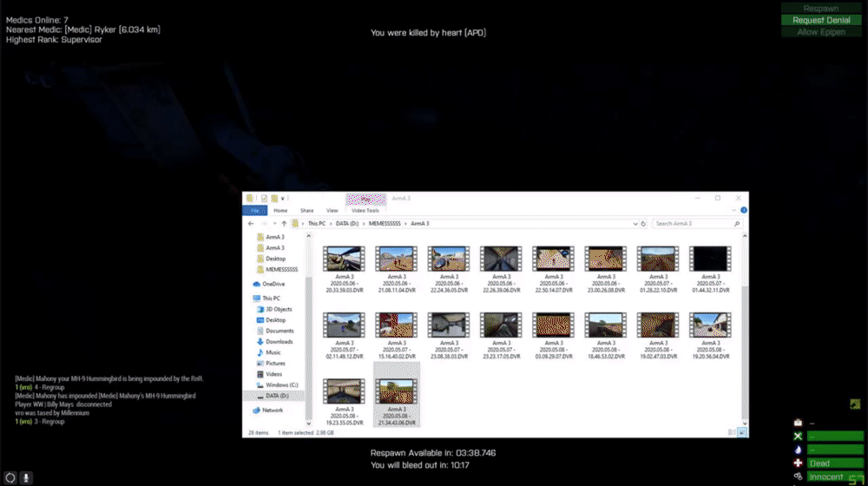Open the Share ribbon tab
Image resolution: width=868 pixels, height=486 pixels.
click(x=306, y=210)
